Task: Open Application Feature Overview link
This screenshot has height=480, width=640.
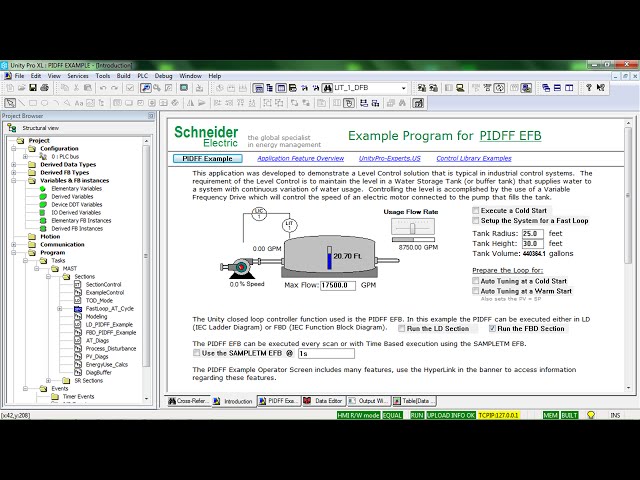Action: 300,158
